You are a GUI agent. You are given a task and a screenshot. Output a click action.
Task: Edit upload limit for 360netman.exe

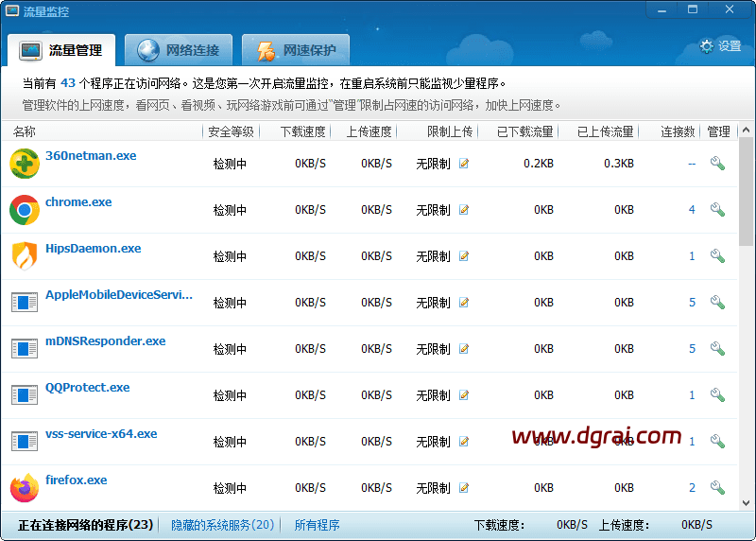pos(464,164)
